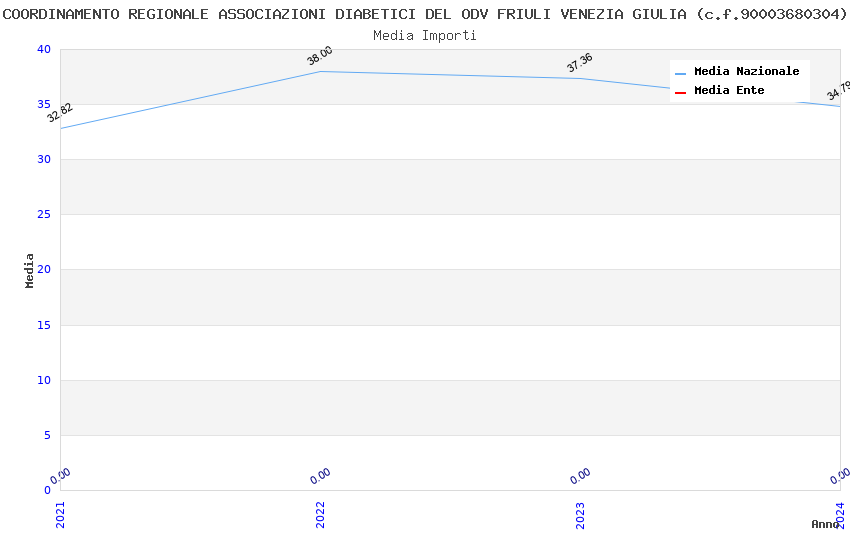Click the Media Importi chart subtitle
This screenshot has height=550, width=850.
pyautogui.click(x=425, y=35)
